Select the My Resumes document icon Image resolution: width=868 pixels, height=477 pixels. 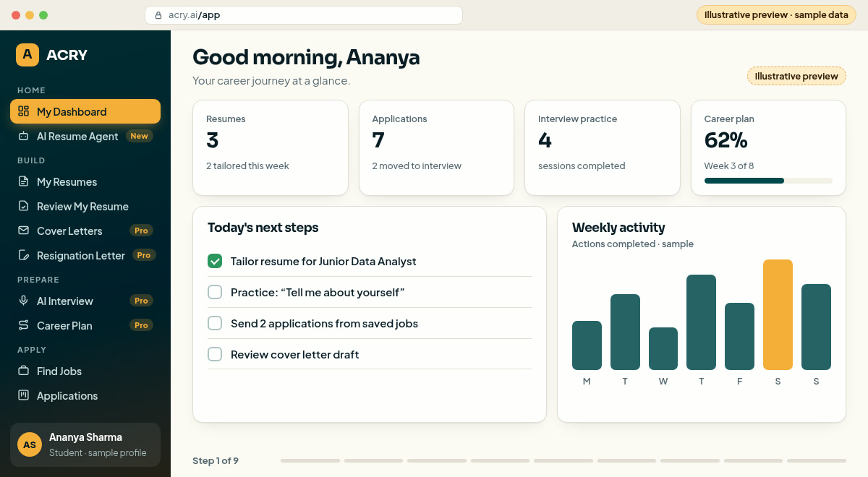tap(23, 181)
